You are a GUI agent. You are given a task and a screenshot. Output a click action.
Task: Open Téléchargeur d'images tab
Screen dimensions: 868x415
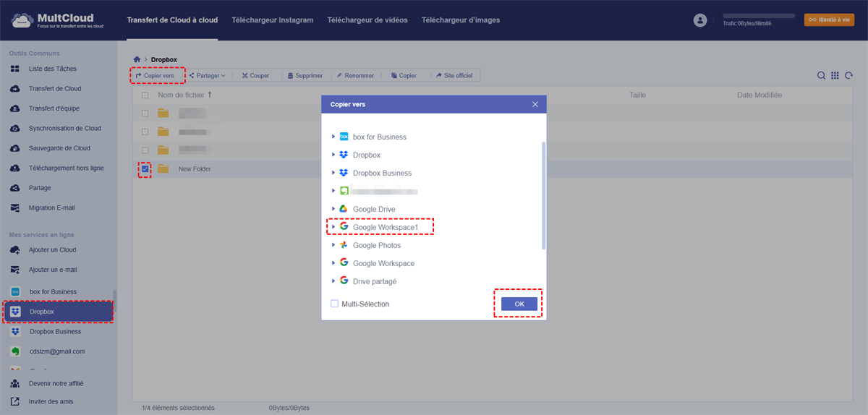coord(461,20)
